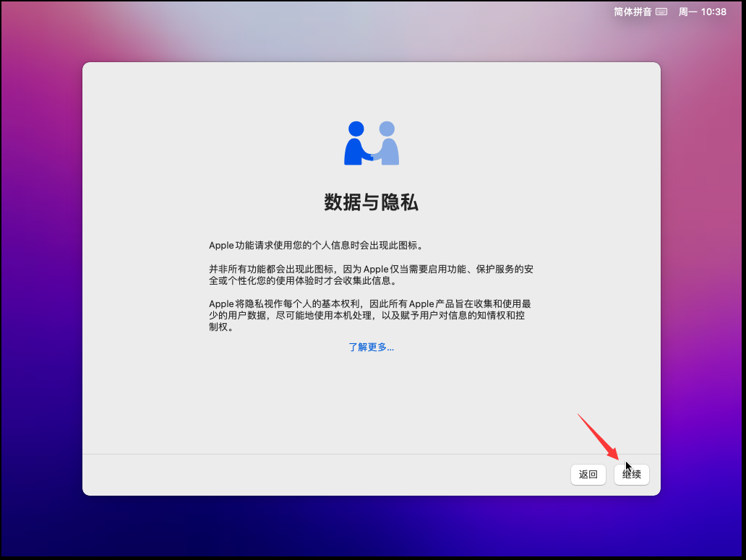Click the paragraph beginning 并非所有功能都会出现此图标
The height and width of the screenshot is (560, 746).
(371, 275)
